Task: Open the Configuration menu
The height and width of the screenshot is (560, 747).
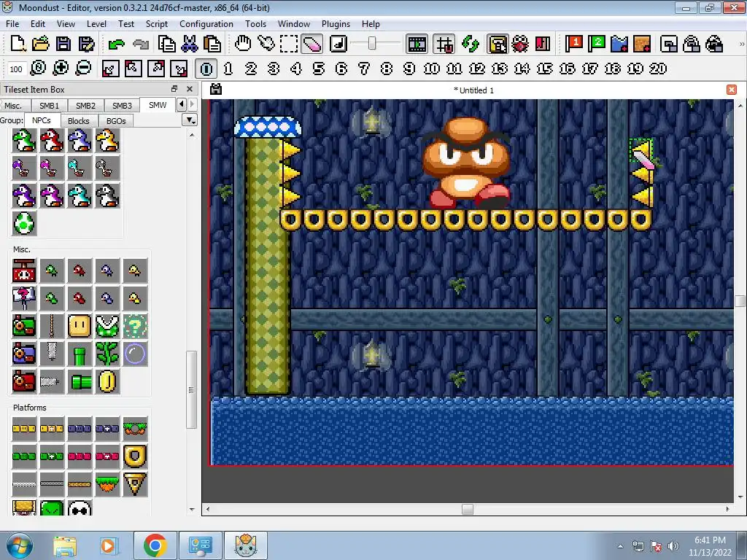Action: click(x=206, y=24)
